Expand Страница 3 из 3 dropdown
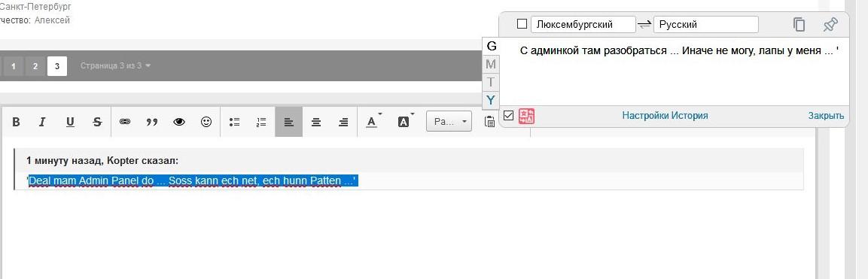 116,65
